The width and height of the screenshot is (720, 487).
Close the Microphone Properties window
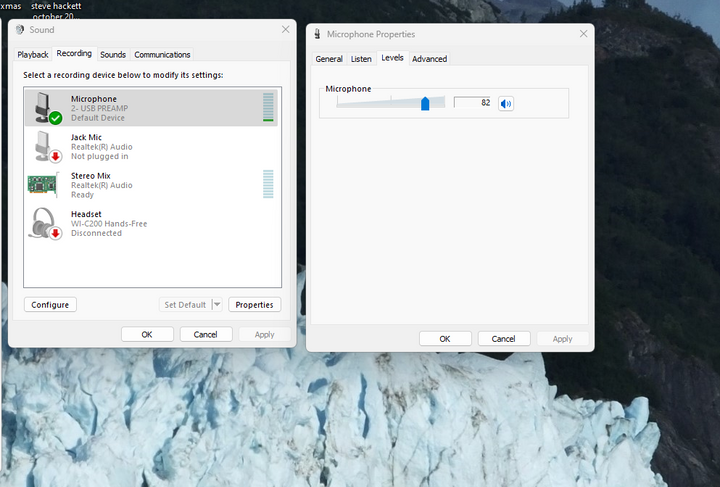click(584, 34)
